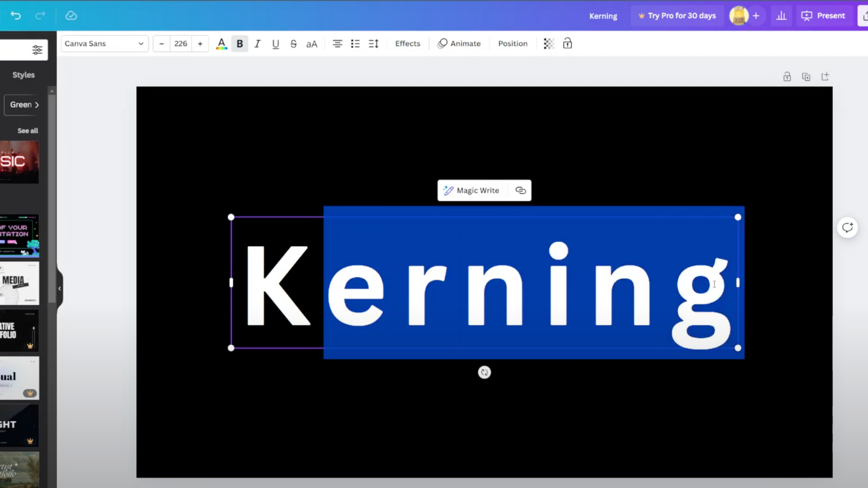The height and width of the screenshot is (488, 868).
Task: Open the user profile avatar
Action: pyautogui.click(x=739, y=16)
